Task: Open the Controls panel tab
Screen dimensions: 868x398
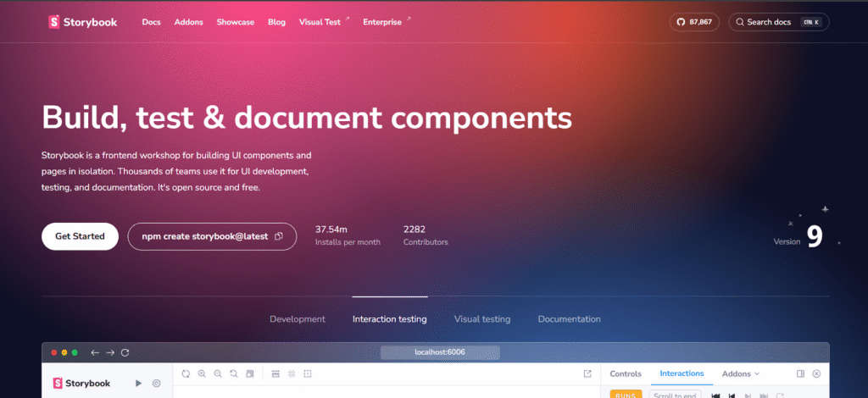Action: point(626,373)
